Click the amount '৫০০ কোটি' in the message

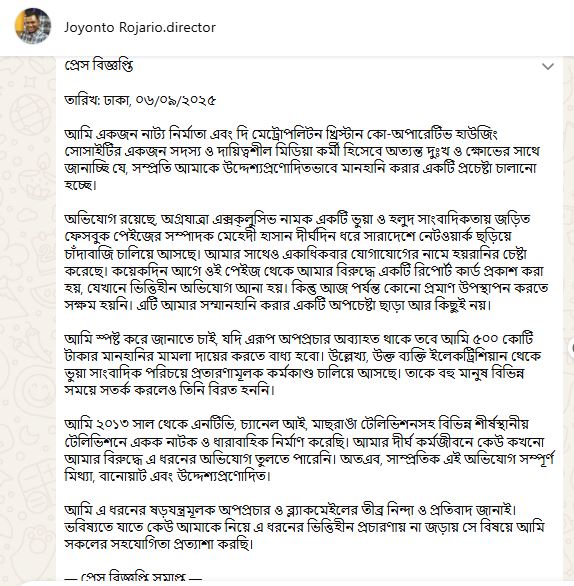pyautogui.click(x=503, y=339)
